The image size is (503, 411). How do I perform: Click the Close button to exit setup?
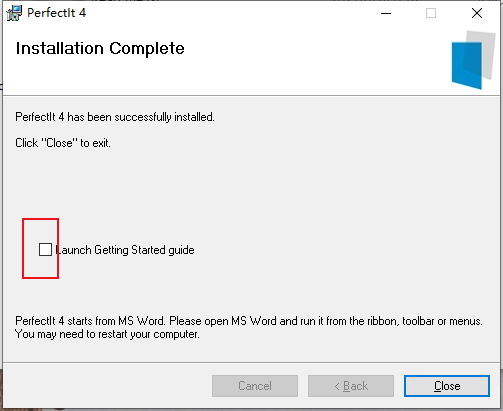tap(447, 386)
